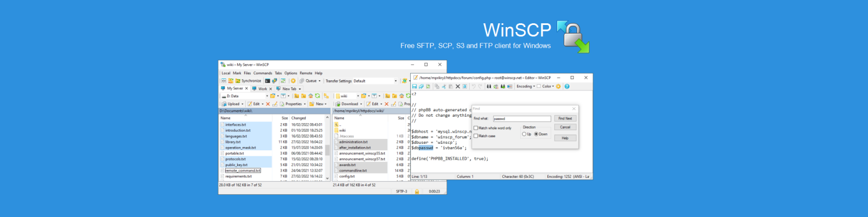
Task: Toggle the Match case checkbox
Action: click(476, 136)
